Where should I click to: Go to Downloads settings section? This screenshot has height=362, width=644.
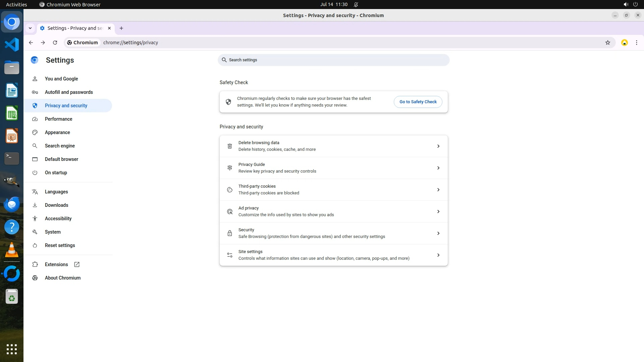56,205
